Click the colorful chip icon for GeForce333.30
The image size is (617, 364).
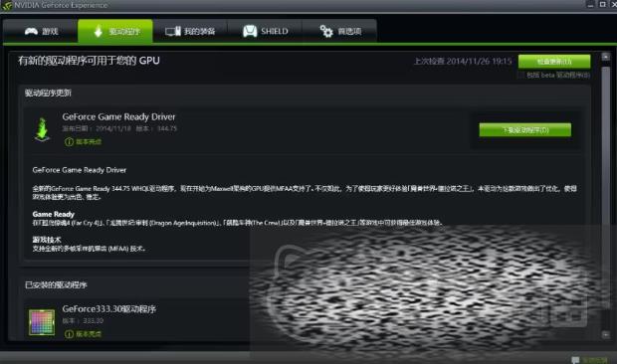coord(42,322)
